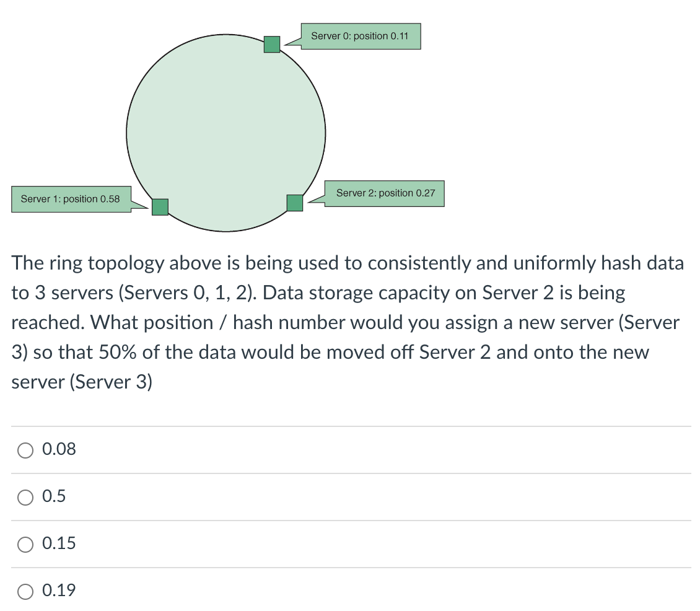Click the question text paragraph

tap(347, 322)
